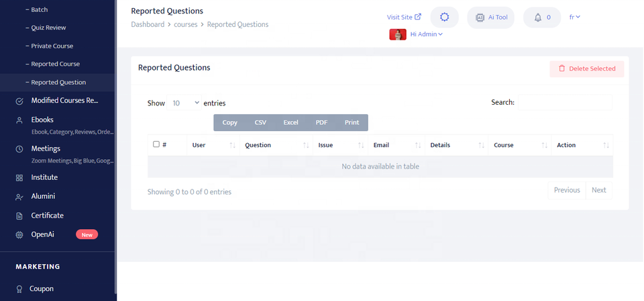644x301 pixels.
Task: Select Quiz Review sidebar item
Action: coord(48,28)
